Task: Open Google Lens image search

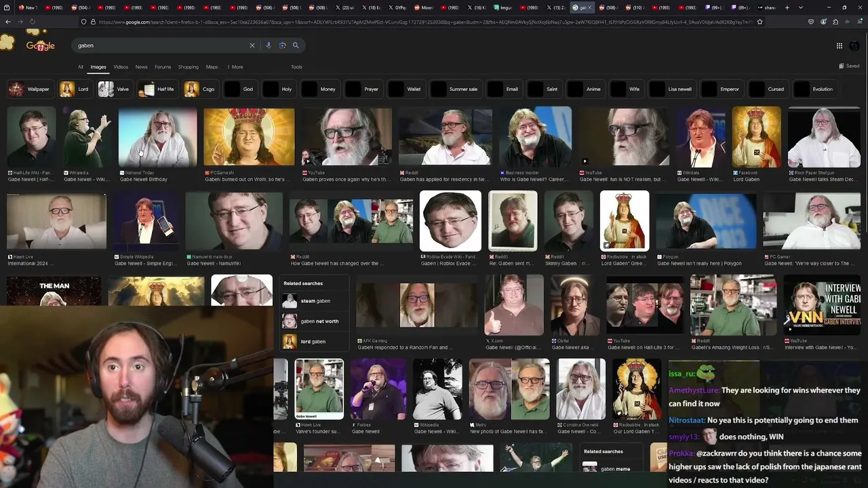Action: pos(282,45)
